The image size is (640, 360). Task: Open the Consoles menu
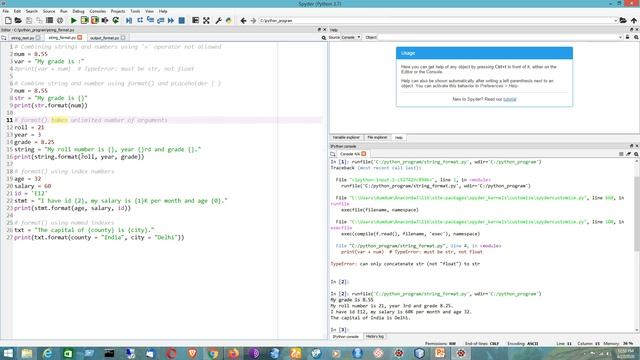point(98,11)
